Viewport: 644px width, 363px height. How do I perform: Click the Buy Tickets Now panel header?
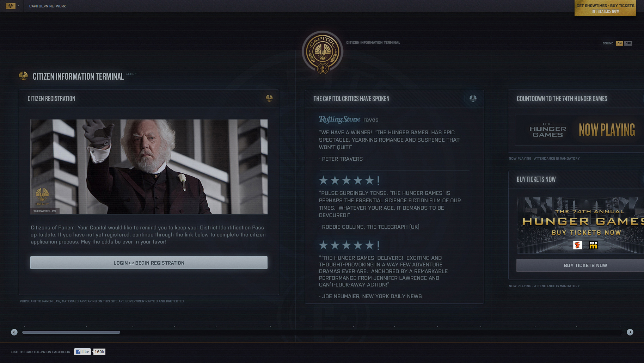[536, 179]
